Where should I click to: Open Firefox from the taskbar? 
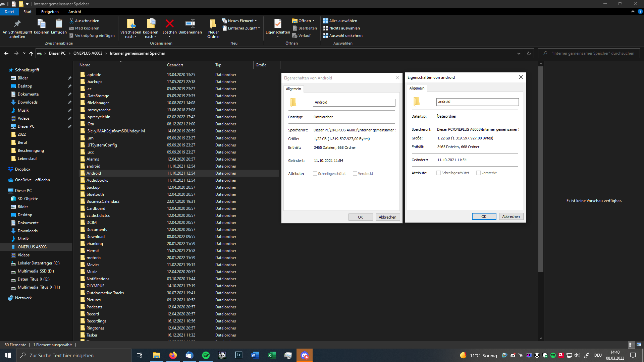173,355
